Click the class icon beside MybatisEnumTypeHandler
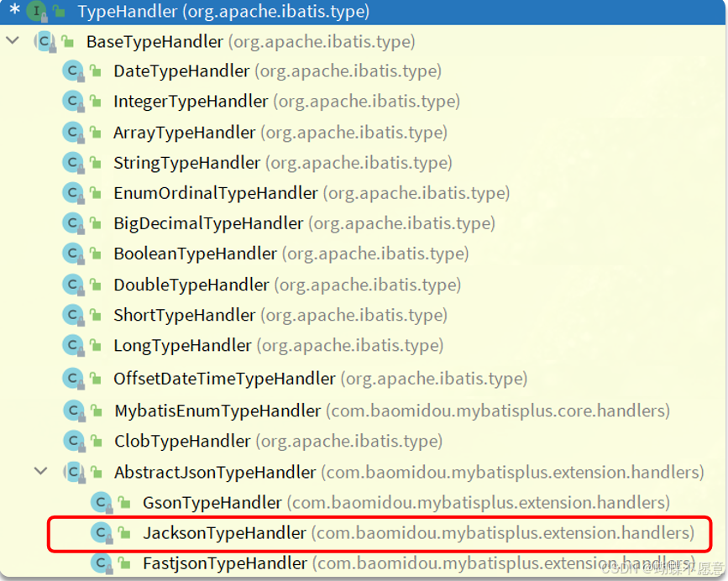The image size is (728, 581). tap(72, 411)
